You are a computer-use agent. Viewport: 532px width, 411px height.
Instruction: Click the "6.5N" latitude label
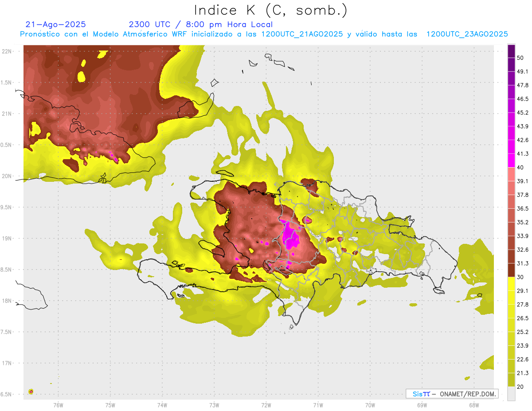7,394
